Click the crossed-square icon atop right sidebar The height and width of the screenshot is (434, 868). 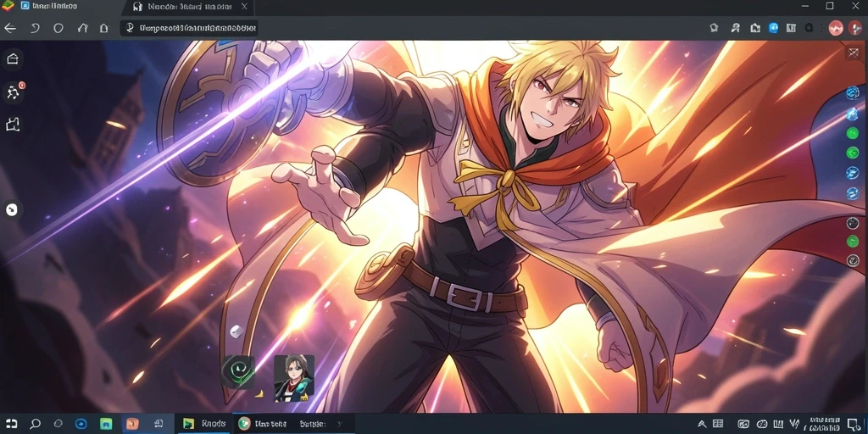[x=853, y=53]
